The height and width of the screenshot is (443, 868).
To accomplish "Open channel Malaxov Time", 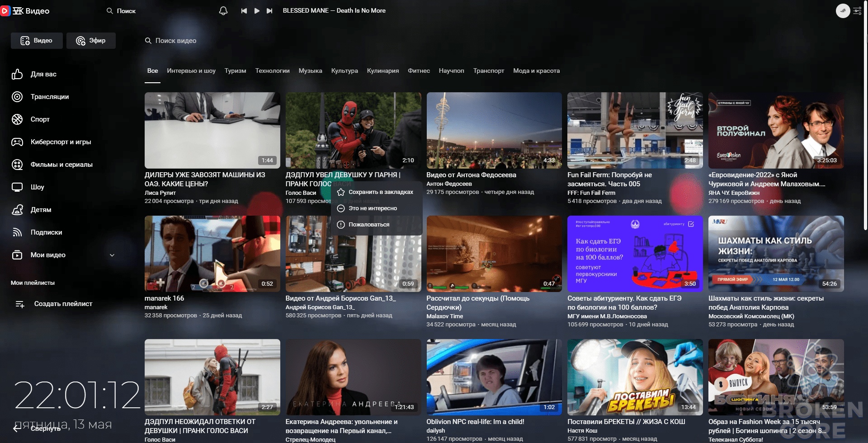I will coord(444,316).
